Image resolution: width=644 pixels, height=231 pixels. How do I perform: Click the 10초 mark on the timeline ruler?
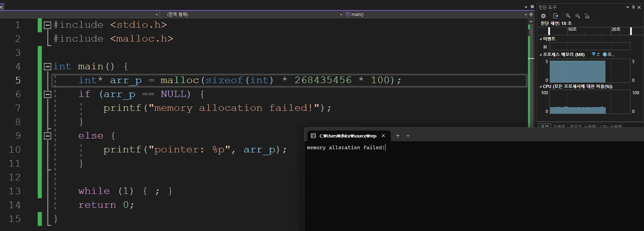tap(572, 29)
